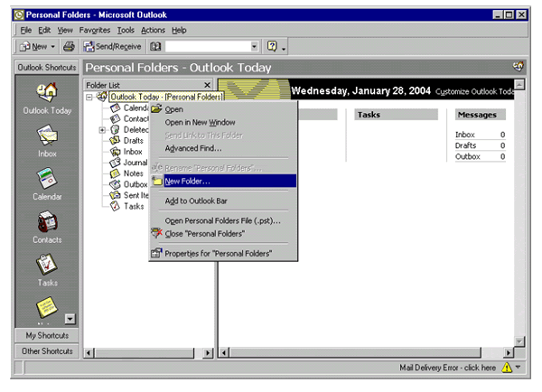542x392 pixels.
Task: Select Contacts folder icon in Folder List
Action: (115, 119)
